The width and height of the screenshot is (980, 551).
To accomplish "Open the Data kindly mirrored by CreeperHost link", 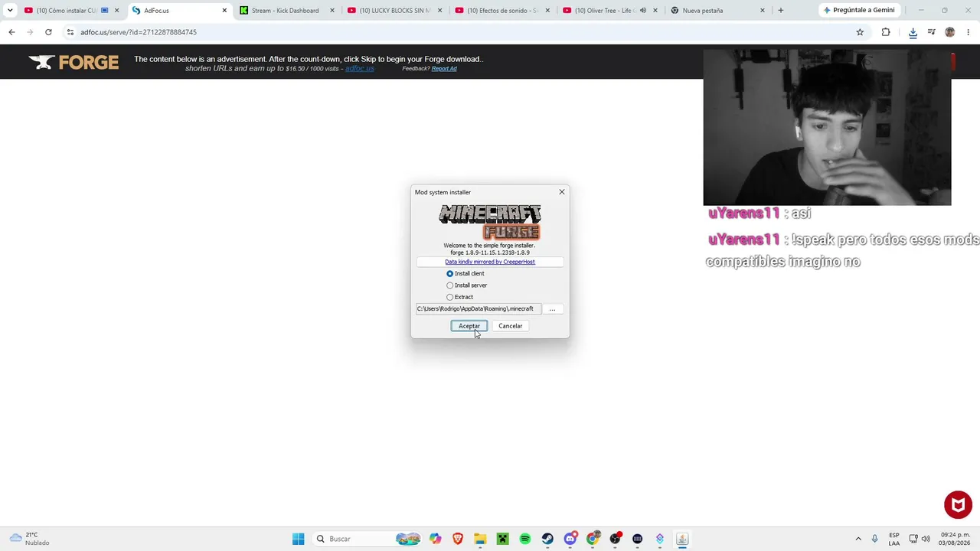I will click(490, 262).
